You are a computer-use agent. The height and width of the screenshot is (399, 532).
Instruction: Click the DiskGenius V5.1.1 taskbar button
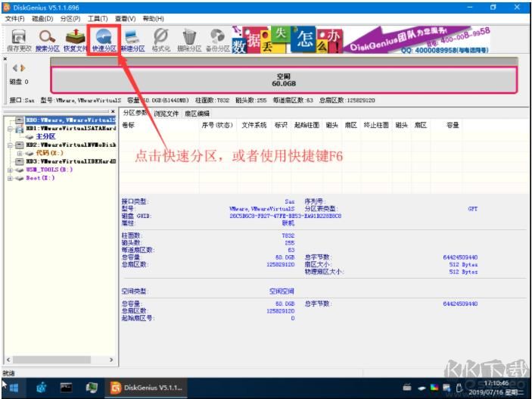[x=147, y=388]
